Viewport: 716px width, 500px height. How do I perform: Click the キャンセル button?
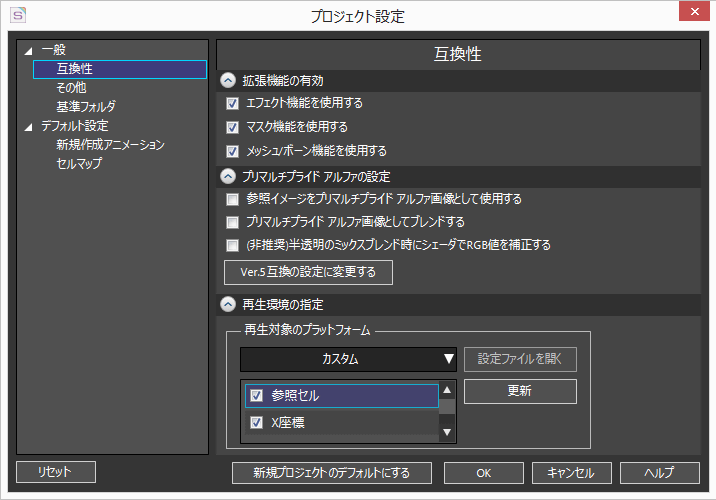click(x=571, y=473)
